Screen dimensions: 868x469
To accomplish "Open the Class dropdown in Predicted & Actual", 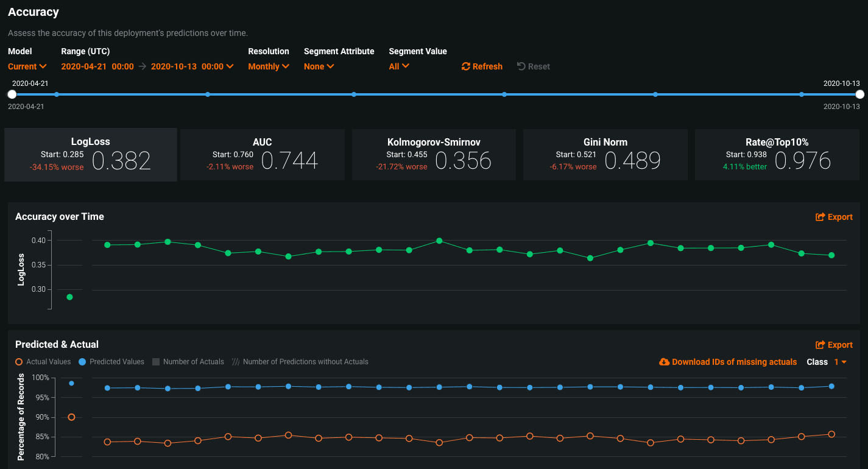I will (x=839, y=361).
